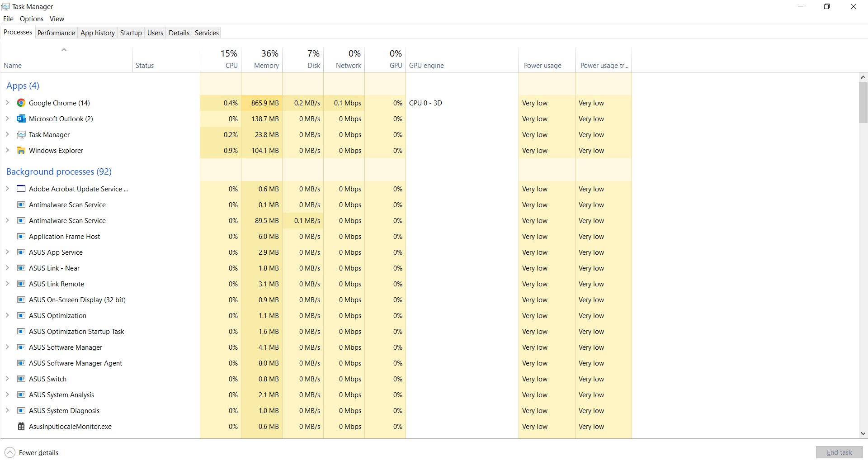The image size is (868, 466).
Task: Click the ASUS Switch process icon
Action: [21, 379]
